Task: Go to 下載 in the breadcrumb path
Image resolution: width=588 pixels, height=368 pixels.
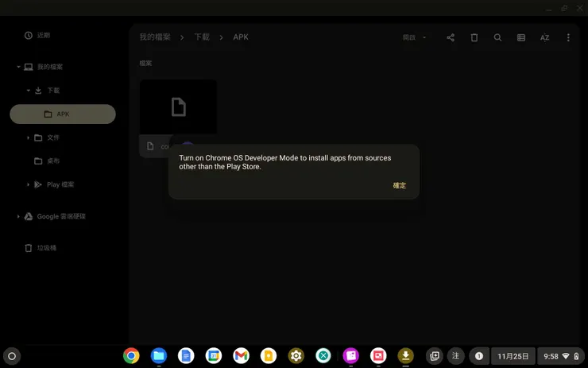Action: point(202,37)
